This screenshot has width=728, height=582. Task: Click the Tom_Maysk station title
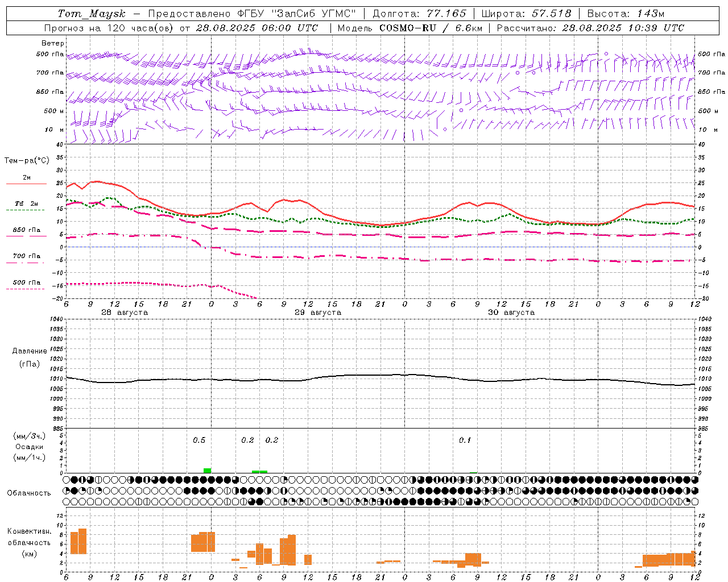tap(92, 14)
